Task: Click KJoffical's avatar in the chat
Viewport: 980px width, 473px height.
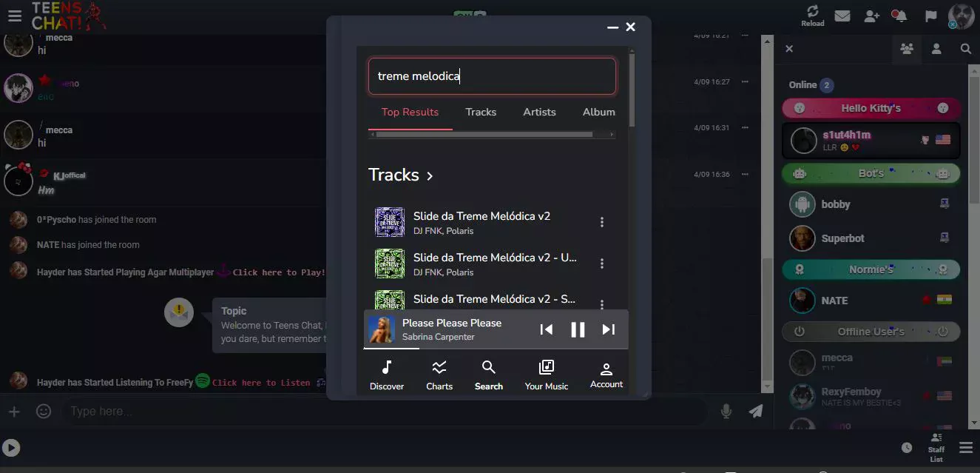Action: 18,181
